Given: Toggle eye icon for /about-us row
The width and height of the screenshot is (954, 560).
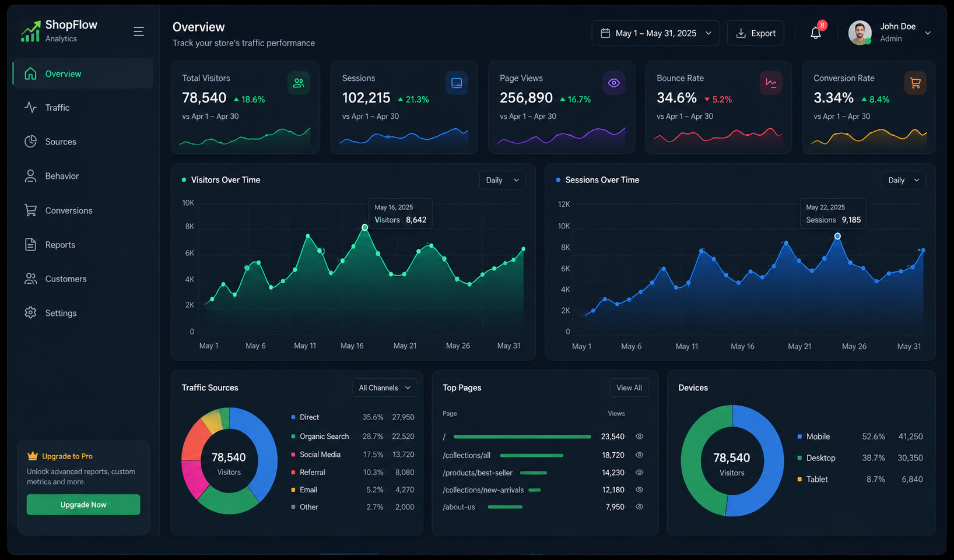Looking at the screenshot, I should tap(639, 507).
